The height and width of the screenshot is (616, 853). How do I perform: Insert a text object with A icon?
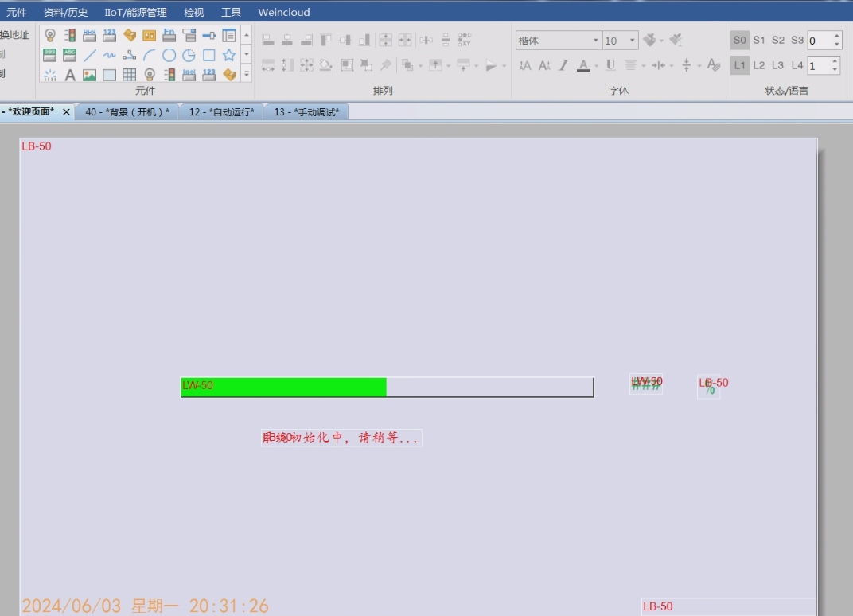[70, 75]
